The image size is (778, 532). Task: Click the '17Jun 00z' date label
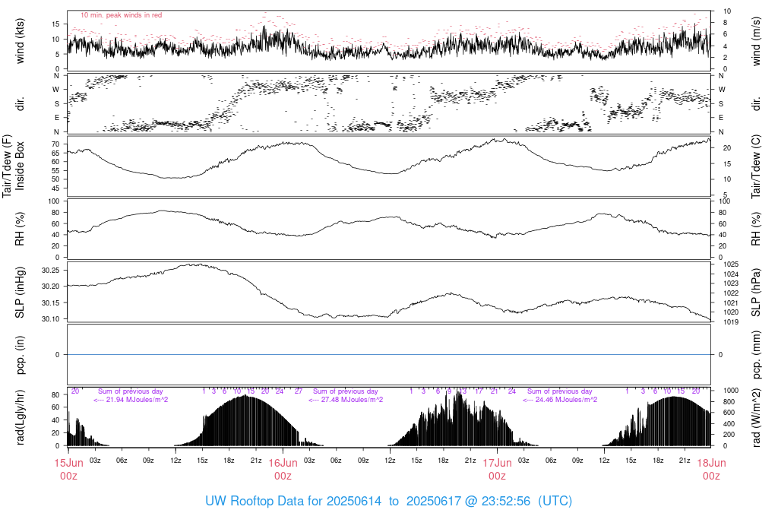497,470
